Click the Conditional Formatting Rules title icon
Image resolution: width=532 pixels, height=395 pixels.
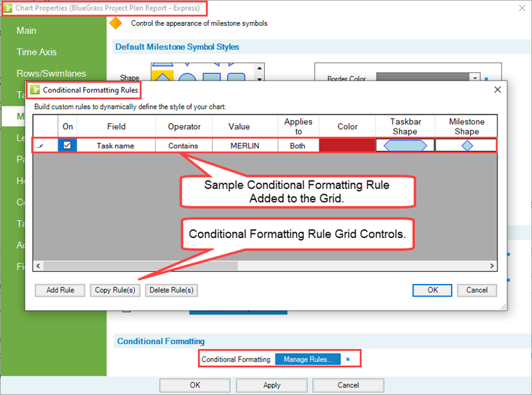tap(35, 89)
